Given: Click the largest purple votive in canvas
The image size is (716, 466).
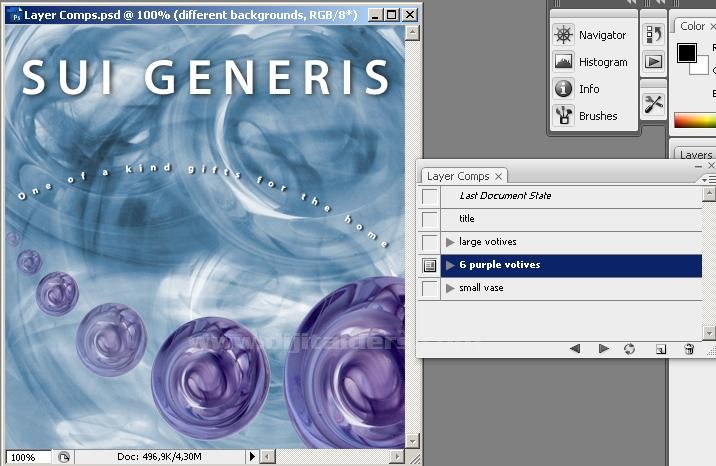Looking at the screenshot, I should point(345,363).
